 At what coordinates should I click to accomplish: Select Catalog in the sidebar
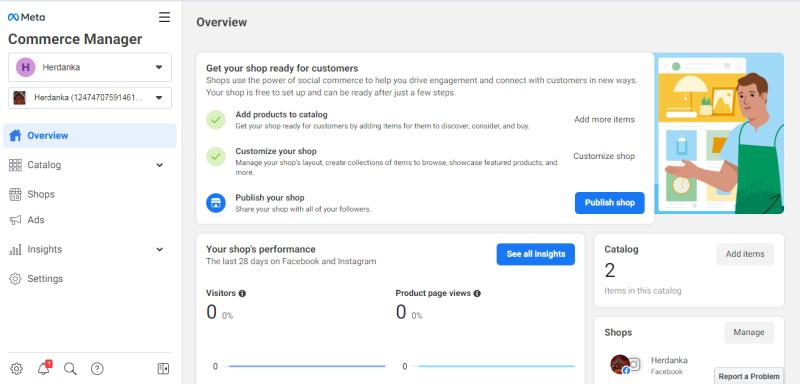click(x=90, y=165)
